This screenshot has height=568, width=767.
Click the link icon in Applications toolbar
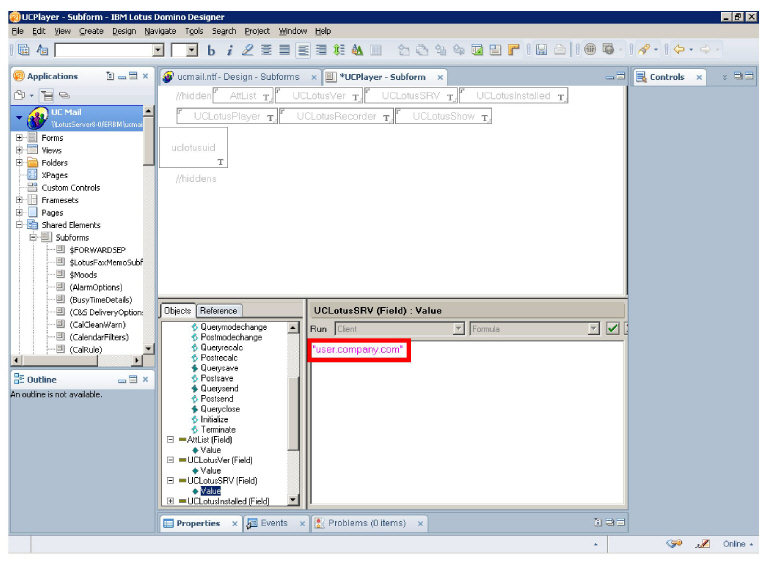(64, 95)
